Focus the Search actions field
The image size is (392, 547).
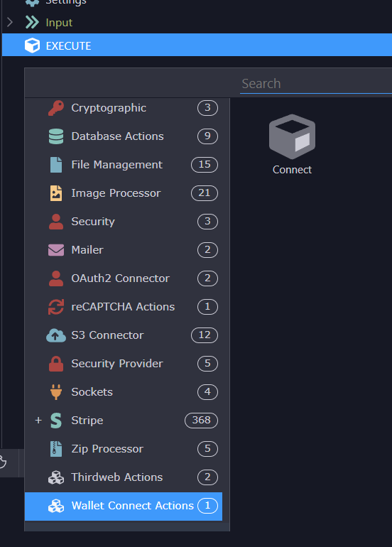[316, 84]
